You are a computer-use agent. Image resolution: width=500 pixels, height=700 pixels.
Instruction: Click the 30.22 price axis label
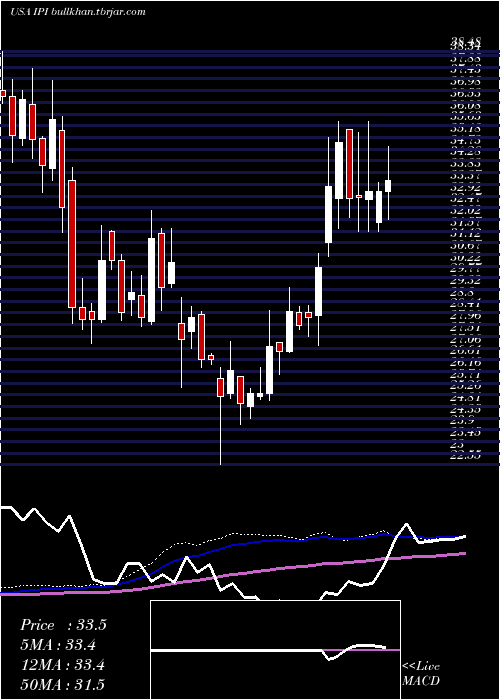(466, 258)
